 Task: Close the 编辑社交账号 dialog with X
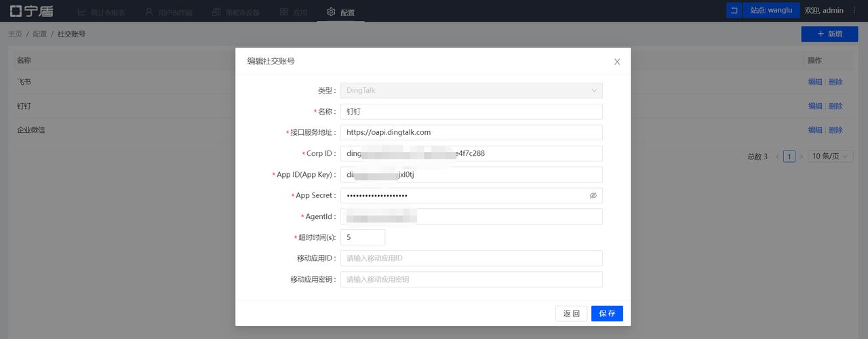(617, 62)
